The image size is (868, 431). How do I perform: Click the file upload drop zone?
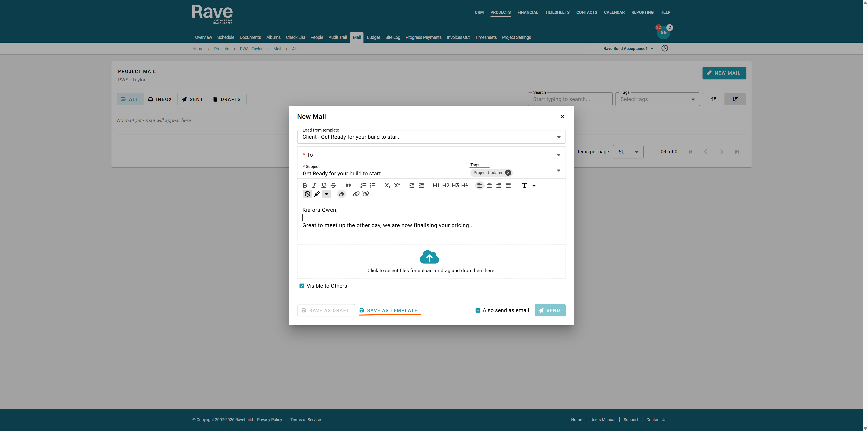[431, 261]
